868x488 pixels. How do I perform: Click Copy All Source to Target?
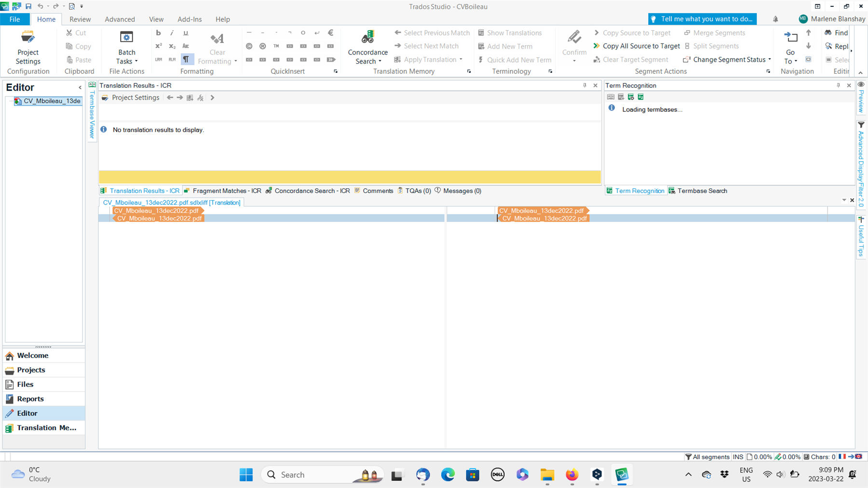637,46
